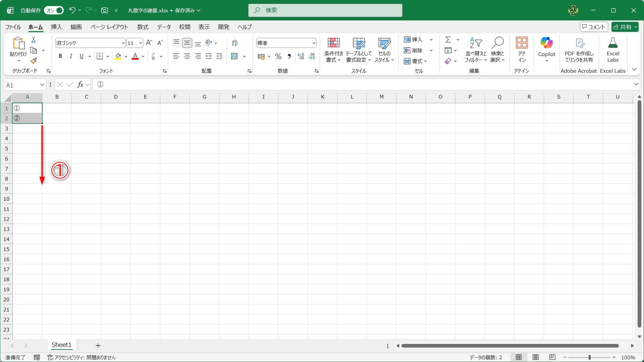The height and width of the screenshot is (362, 644).
Task: Click the コメント button
Action: 594,27
